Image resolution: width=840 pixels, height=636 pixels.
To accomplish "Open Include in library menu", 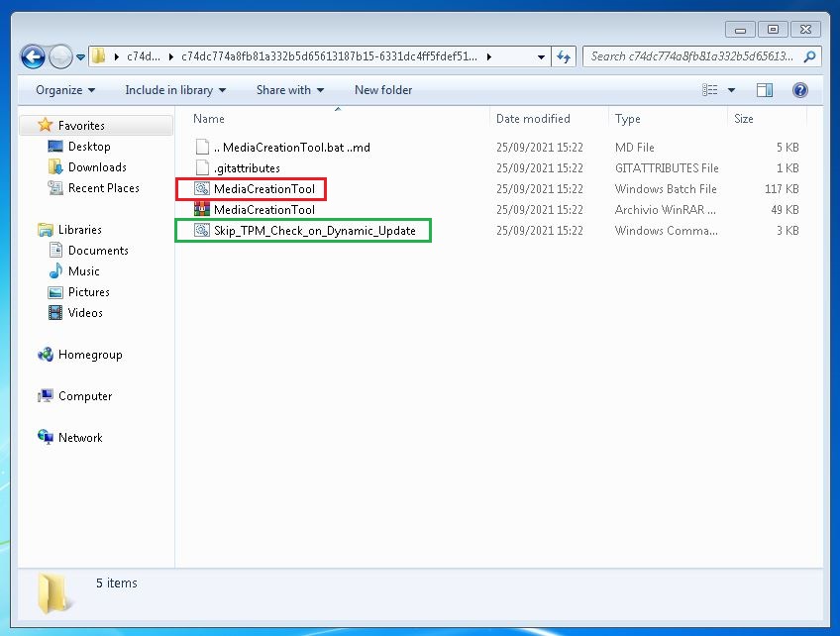I will [175, 90].
